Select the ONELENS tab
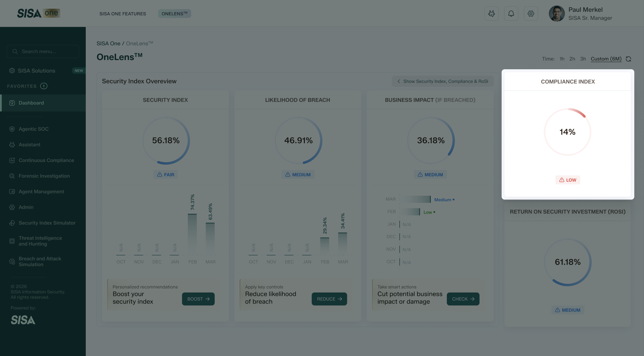Viewport: 644px width, 356px height. coord(174,14)
